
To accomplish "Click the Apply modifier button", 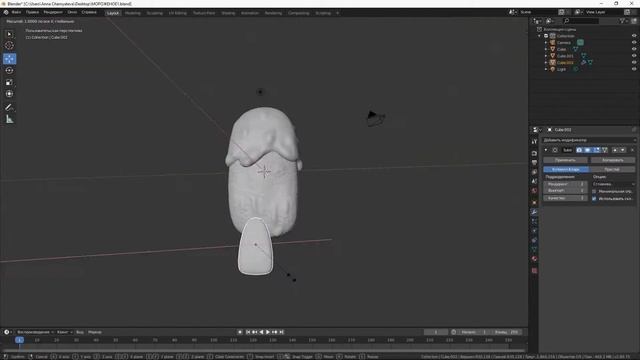I will (x=565, y=160).
